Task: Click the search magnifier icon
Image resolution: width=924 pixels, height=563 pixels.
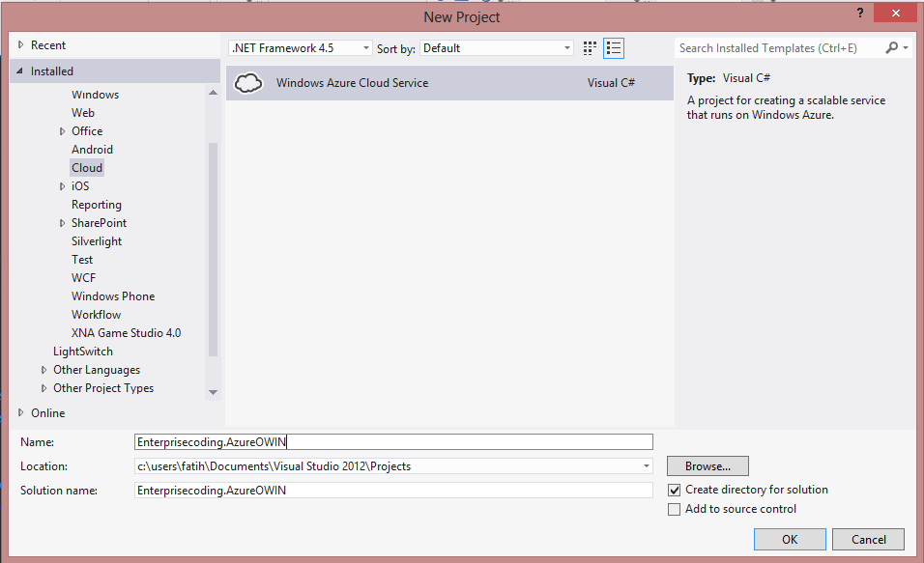Action: 891,47
